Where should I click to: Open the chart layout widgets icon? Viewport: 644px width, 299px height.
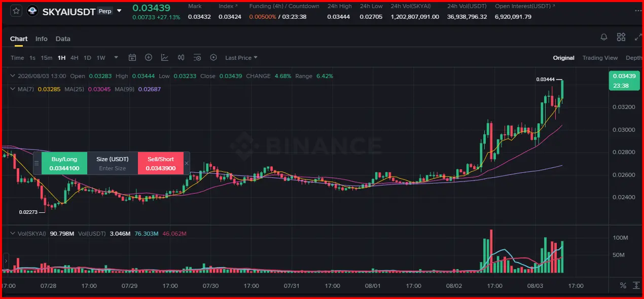click(x=621, y=37)
